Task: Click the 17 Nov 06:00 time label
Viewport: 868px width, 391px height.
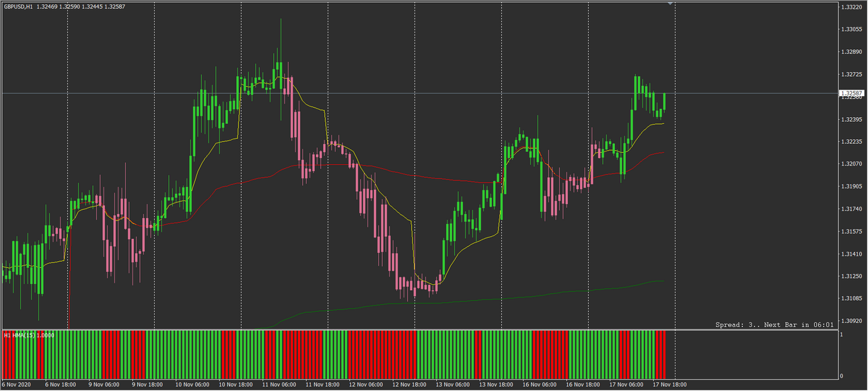Action: tap(626, 385)
